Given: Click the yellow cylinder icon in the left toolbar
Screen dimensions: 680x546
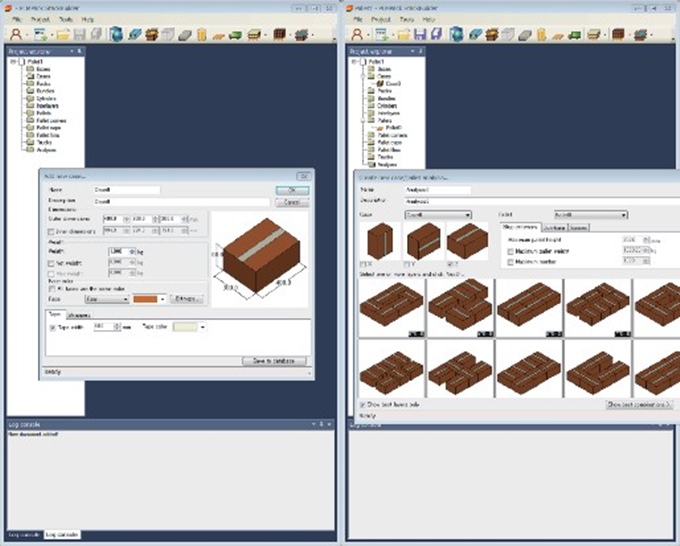Looking at the screenshot, I should (x=201, y=34).
